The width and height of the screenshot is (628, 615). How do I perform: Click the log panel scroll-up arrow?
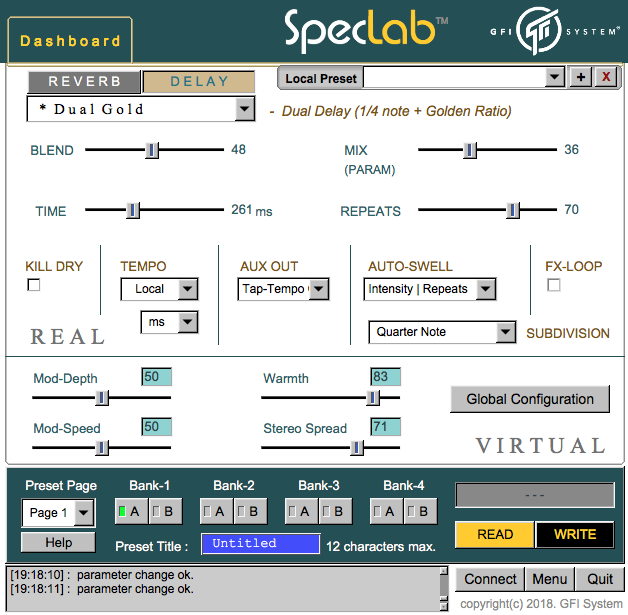click(444, 571)
